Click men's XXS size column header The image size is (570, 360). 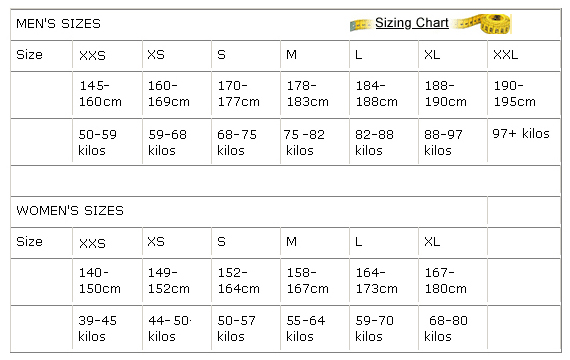click(x=92, y=55)
